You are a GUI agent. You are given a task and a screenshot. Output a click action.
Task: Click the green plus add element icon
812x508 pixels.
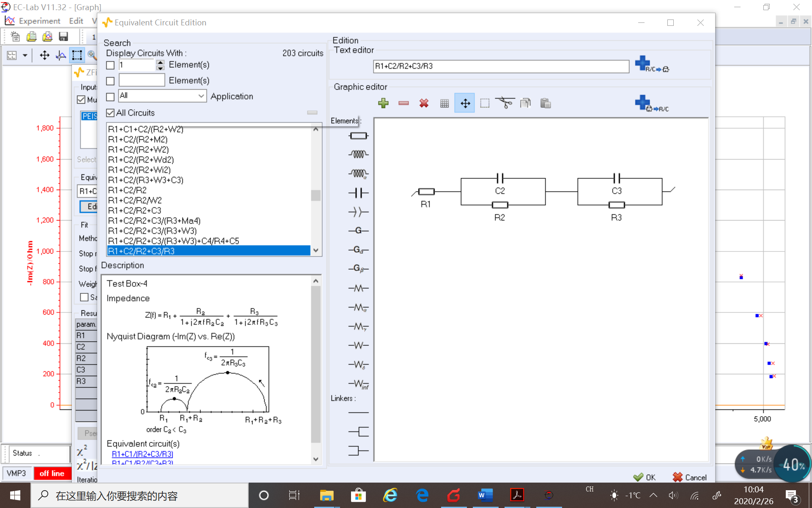pos(383,103)
